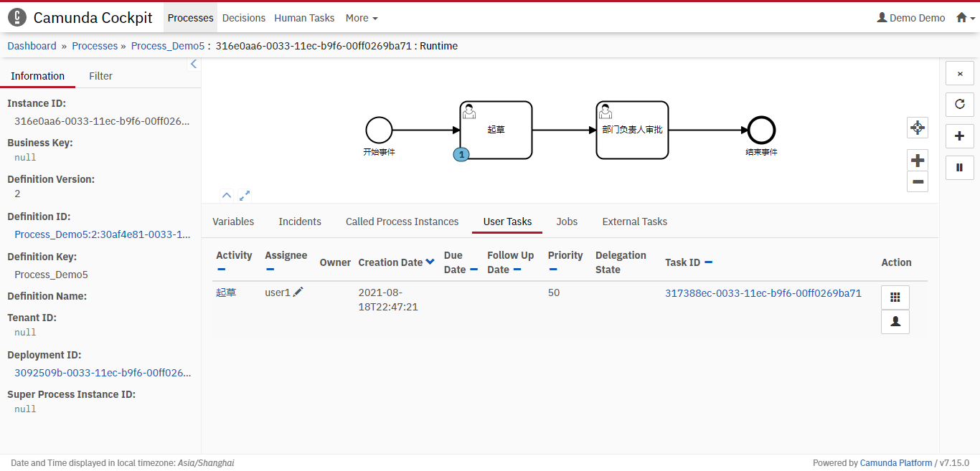Edit assignee user1 with pencil icon
Screen dimensions: 980x471
298,292
